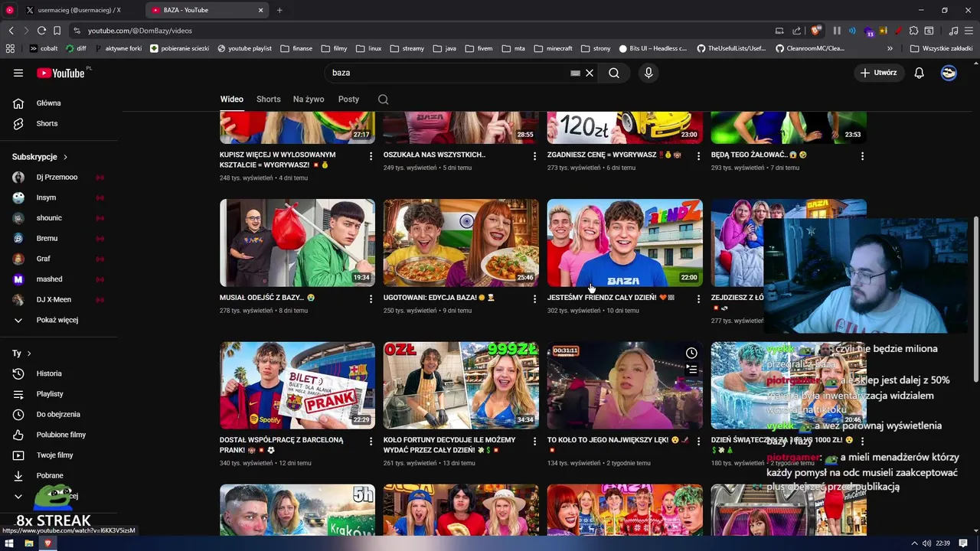This screenshot has width=980, height=551.
Task: Add TO KOŁO video to Watch Later
Action: pyautogui.click(x=691, y=353)
